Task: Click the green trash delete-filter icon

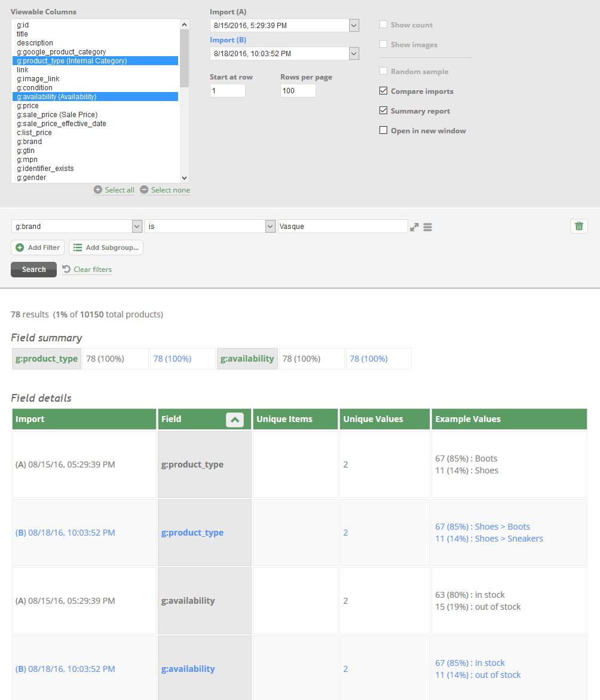Action: (x=578, y=226)
